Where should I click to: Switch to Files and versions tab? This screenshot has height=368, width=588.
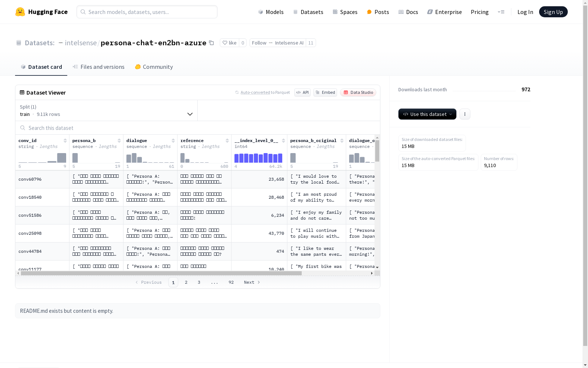click(x=98, y=67)
